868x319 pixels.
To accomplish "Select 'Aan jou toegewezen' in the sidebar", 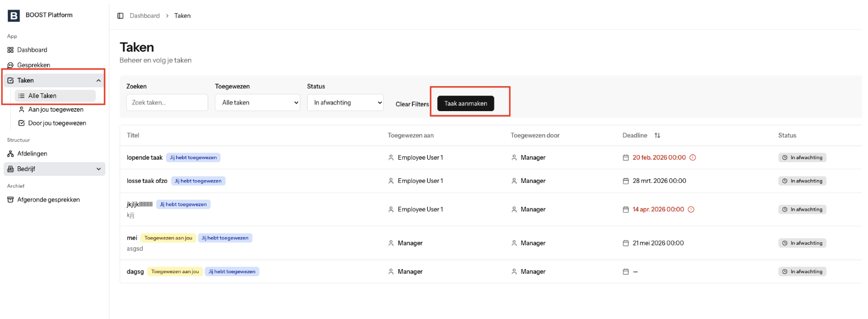I will coord(55,109).
